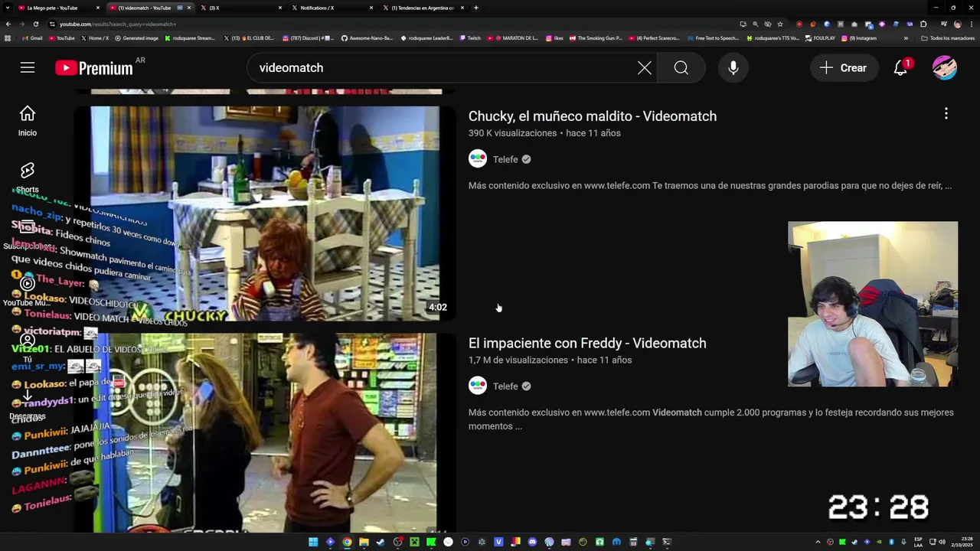Image resolution: width=980 pixels, height=551 pixels.
Task: Open the notifications bell
Action: click(901, 68)
